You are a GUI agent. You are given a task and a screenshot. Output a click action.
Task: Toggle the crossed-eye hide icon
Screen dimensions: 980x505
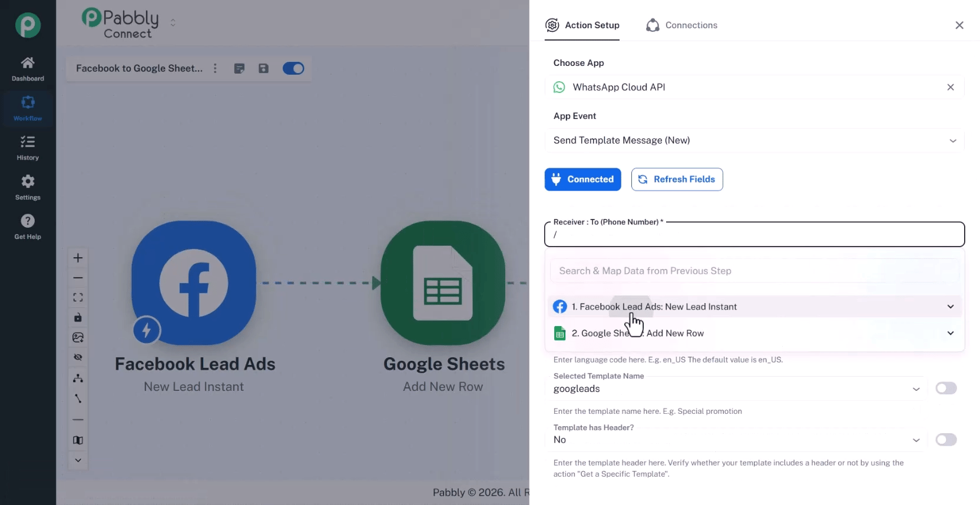pyautogui.click(x=78, y=357)
